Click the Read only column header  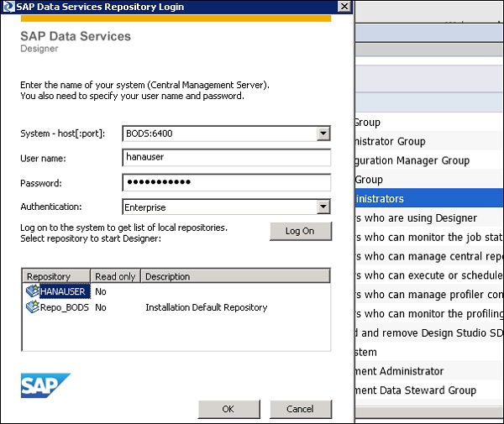(117, 276)
